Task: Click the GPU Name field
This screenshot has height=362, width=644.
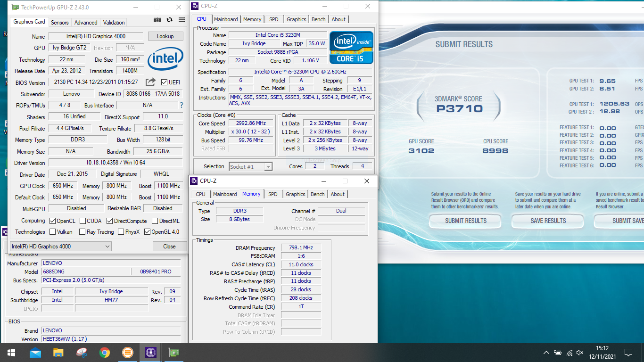Action: coord(96,36)
